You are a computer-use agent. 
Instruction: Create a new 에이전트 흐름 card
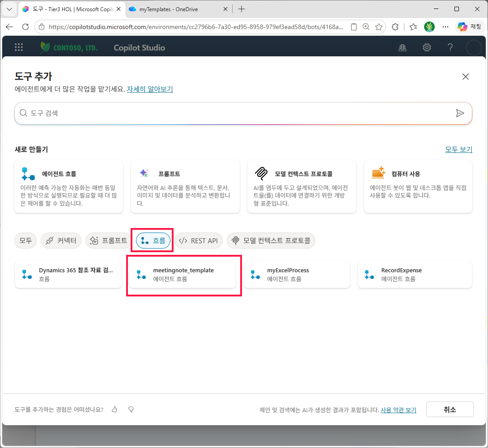pos(69,187)
